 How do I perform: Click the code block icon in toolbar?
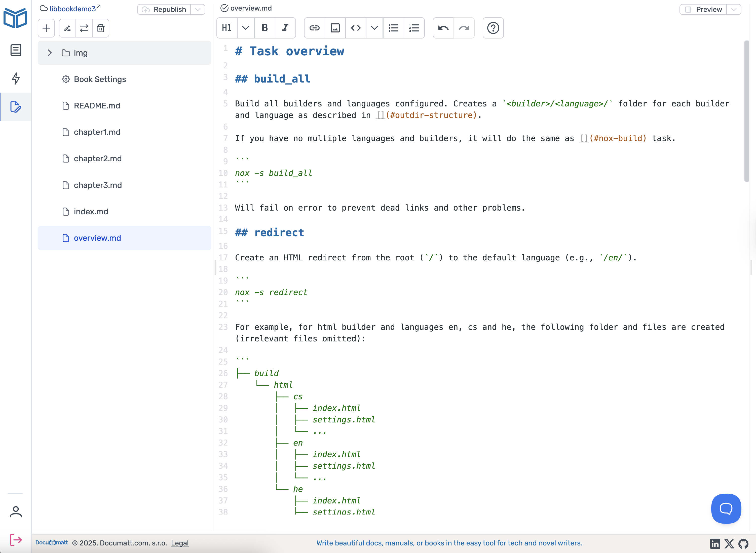coord(356,28)
